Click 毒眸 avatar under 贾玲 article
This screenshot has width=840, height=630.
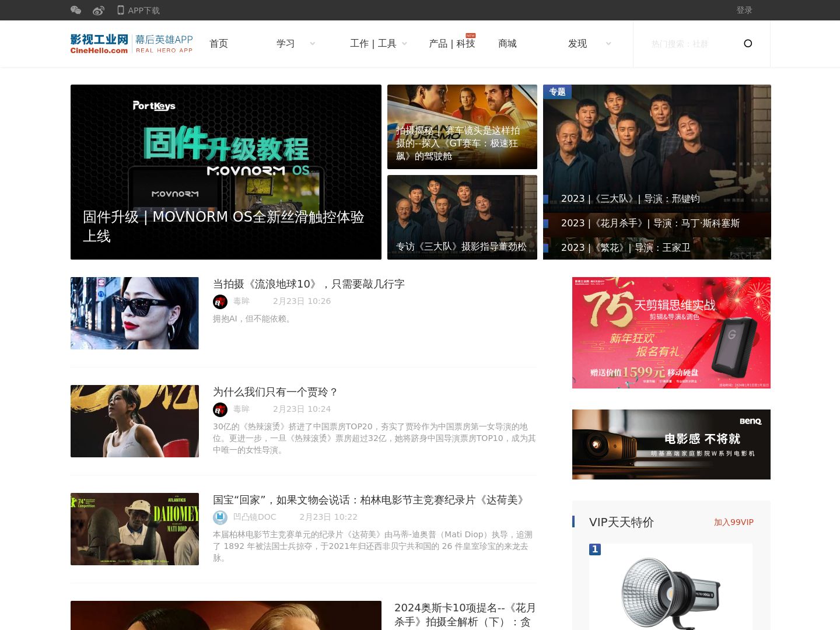coord(220,409)
